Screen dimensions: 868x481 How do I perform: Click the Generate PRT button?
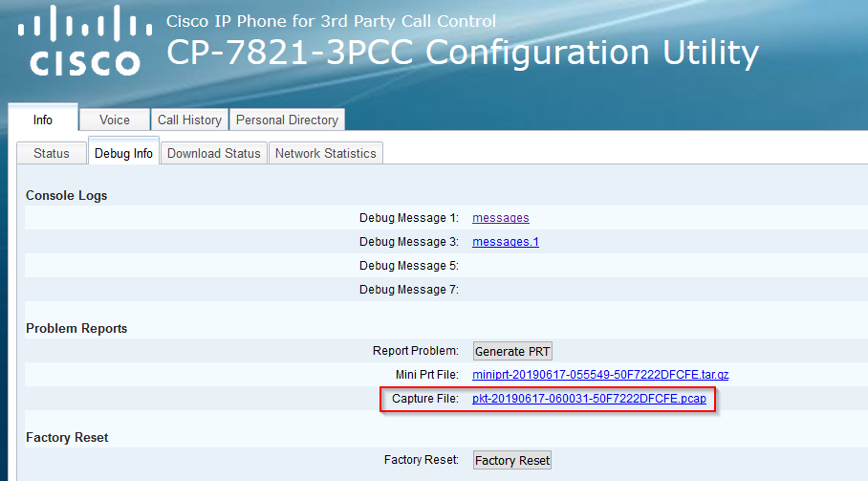512,351
